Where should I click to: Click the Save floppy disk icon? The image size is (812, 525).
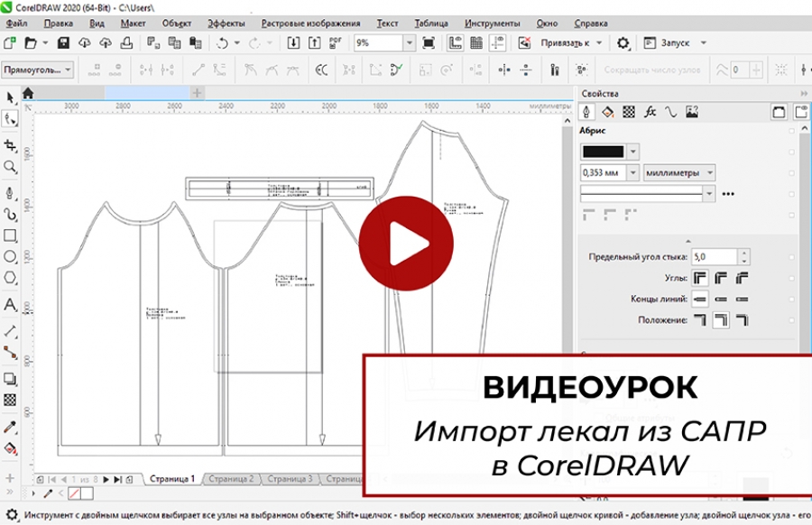63,43
